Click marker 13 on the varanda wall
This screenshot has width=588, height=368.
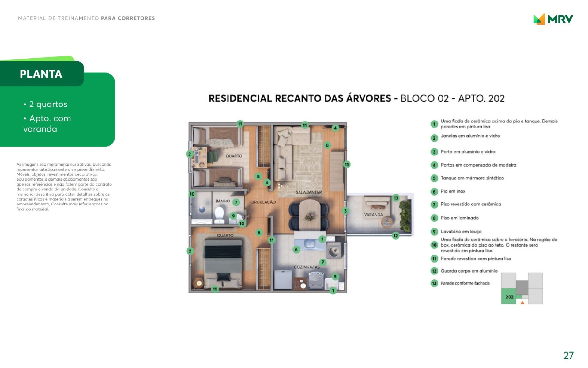pos(396,198)
